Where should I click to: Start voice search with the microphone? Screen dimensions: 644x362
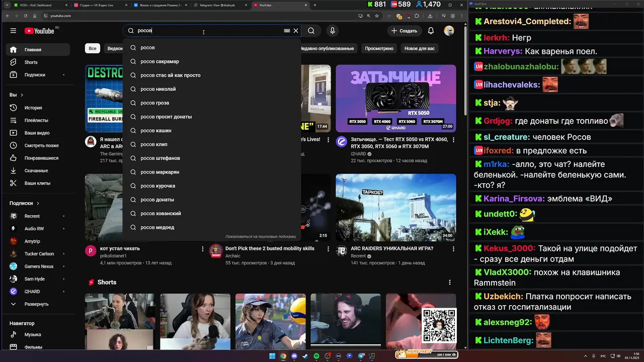(x=333, y=31)
